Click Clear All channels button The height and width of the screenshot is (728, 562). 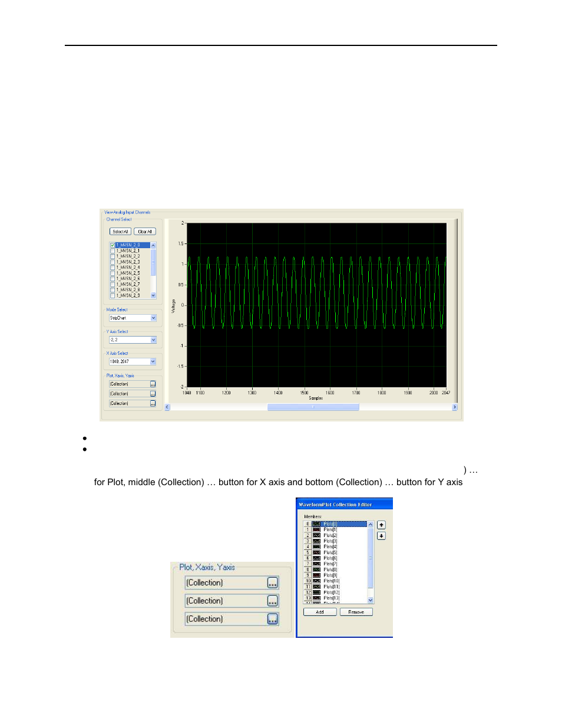(x=145, y=232)
